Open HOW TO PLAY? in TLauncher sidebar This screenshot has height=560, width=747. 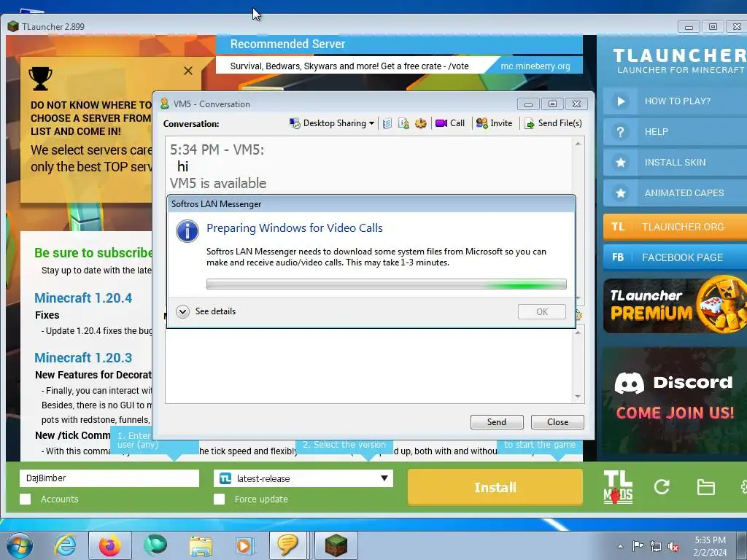coord(675,101)
